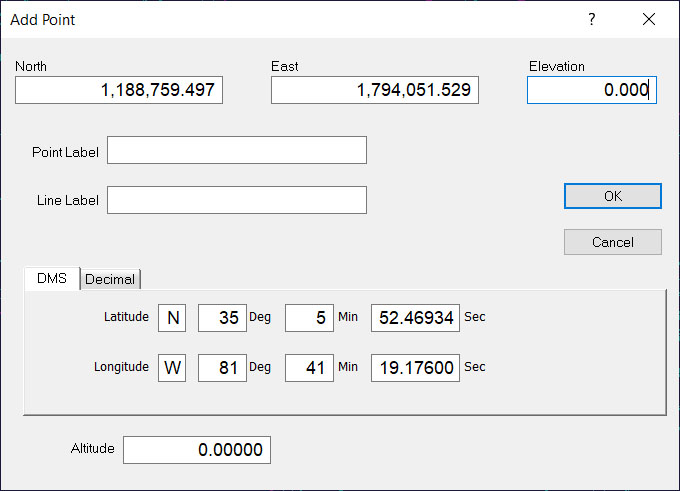
Task: Click into the Point Label text box
Action: (237, 151)
